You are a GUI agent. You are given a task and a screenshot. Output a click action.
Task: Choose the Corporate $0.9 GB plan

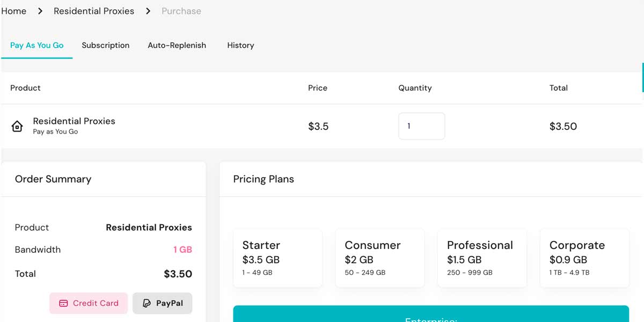(584, 258)
